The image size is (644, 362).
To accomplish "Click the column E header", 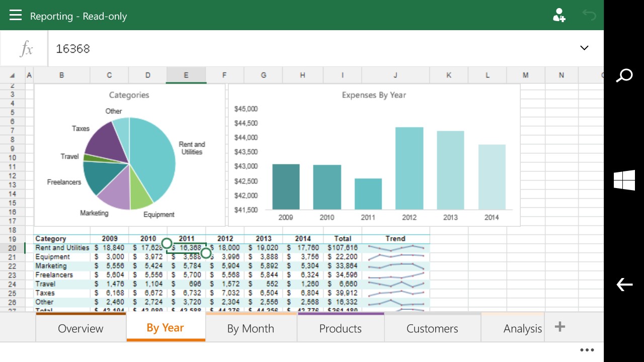I will (186, 74).
